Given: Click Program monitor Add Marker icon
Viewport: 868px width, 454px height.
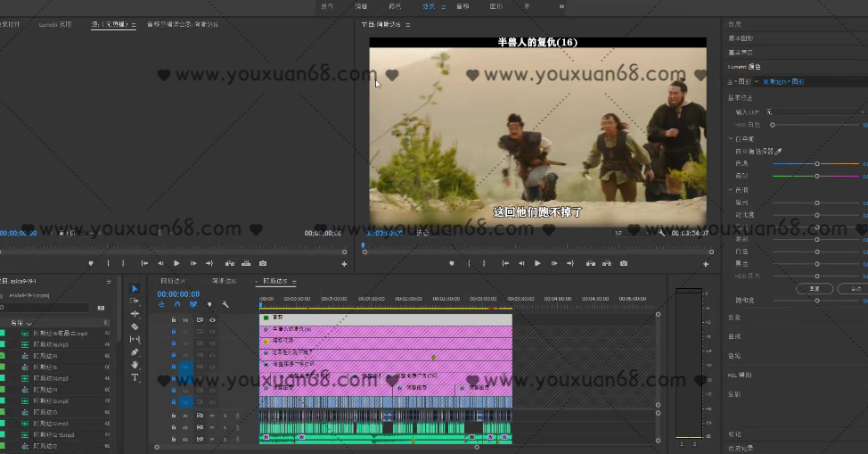Looking at the screenshot, I should (452, 264).
